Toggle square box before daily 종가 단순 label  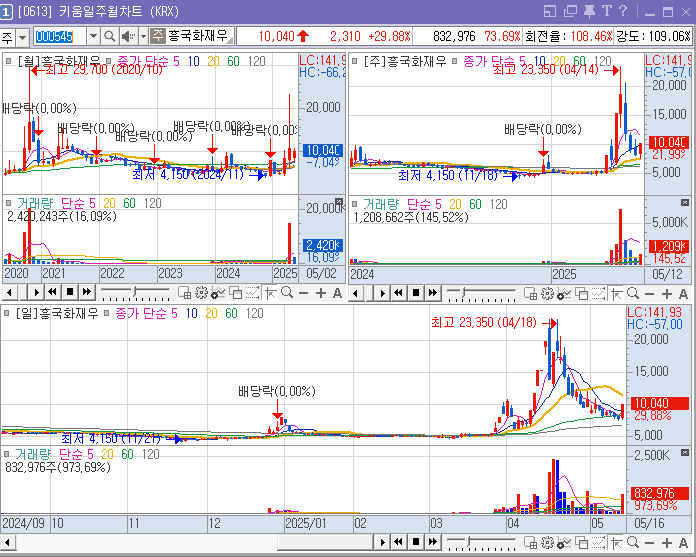107,313
